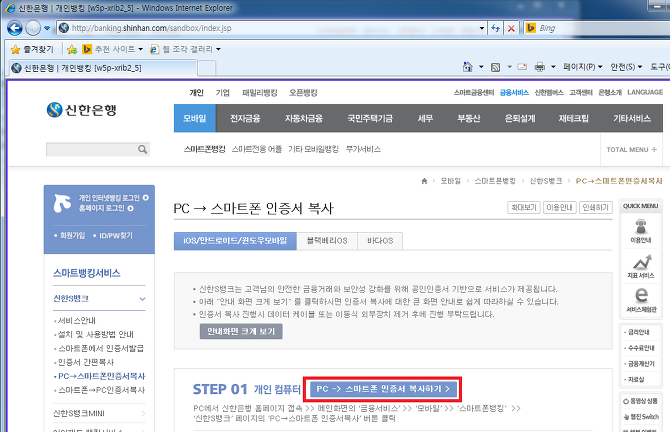Screen dimensions: 670x432
Task: Select the 재테크팁 main menu item
Action: (x=573, y=118)
